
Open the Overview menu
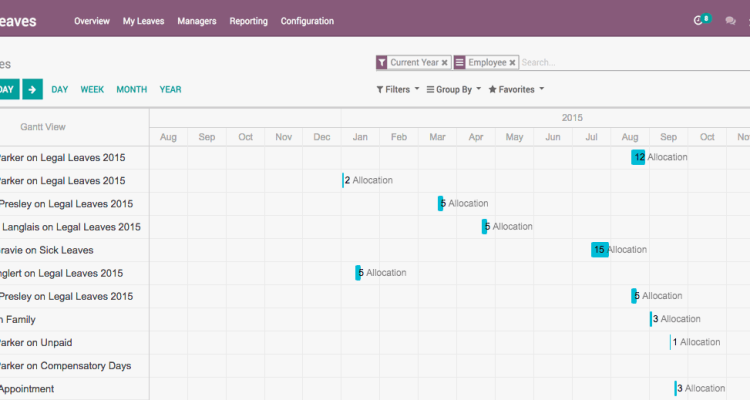pos(92,21)
